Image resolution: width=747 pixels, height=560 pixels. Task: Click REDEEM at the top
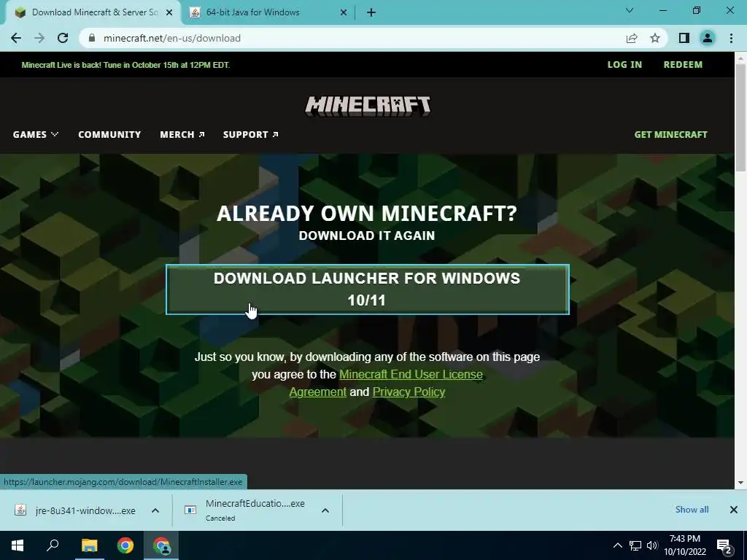tap(683, 65)
